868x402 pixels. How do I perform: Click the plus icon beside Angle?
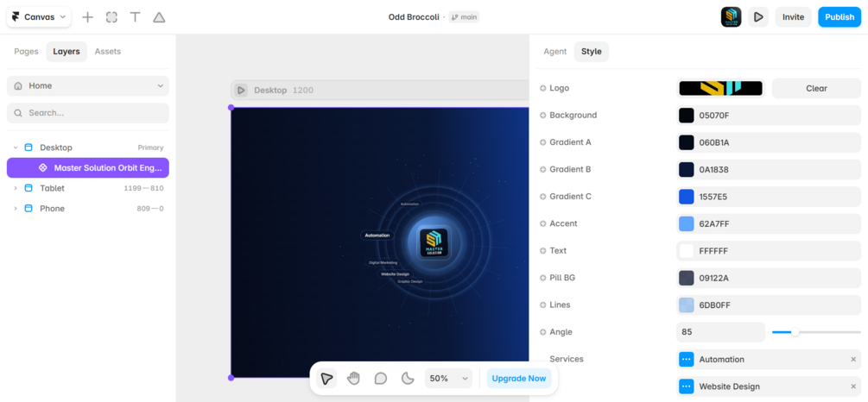point(543,332)
